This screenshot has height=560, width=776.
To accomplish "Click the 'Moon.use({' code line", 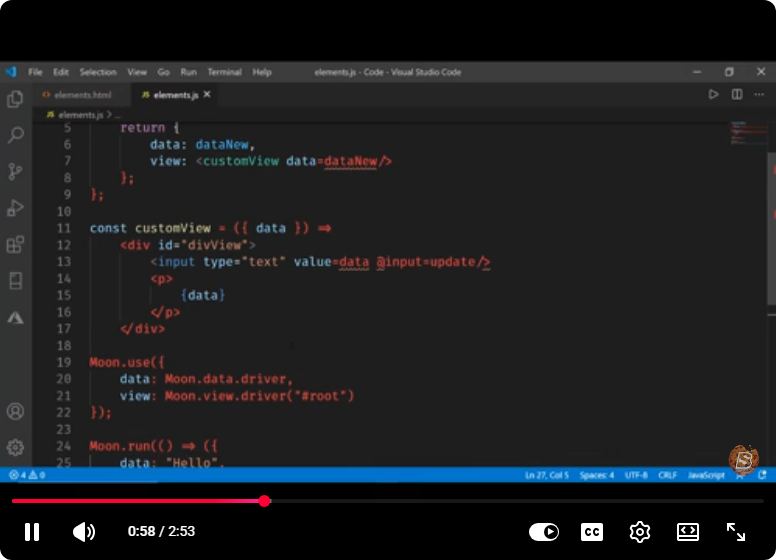I will (127, 362).
